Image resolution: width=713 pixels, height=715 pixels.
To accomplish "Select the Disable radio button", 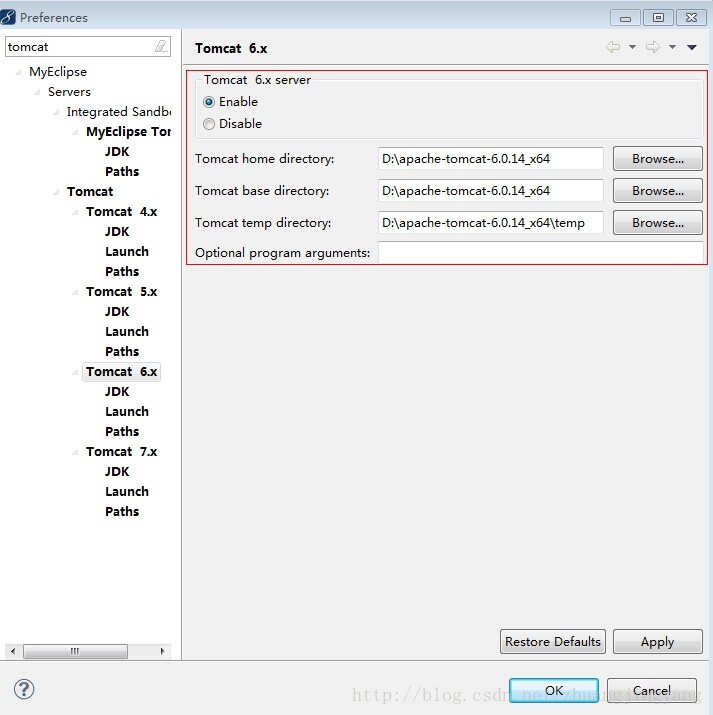I will click(x=209, y=124).
